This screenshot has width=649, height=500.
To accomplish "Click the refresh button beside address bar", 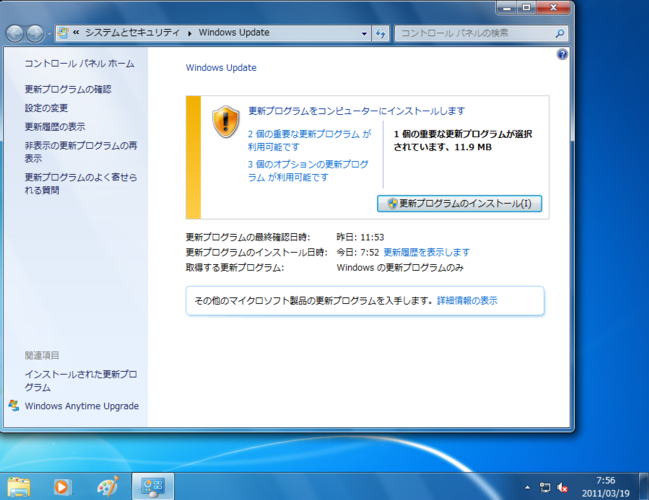I will tap(380, 33).
